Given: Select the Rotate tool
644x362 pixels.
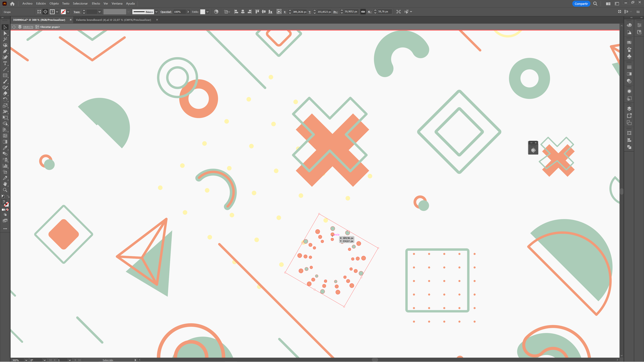Looking at the screenshot, I should tap(5, 99).
